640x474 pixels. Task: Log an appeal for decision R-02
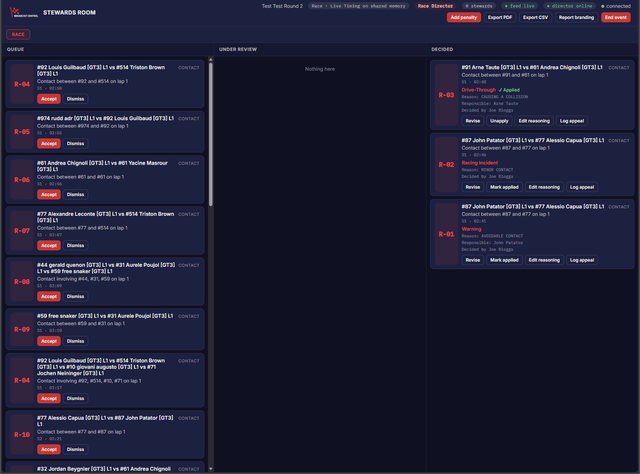point(582,187)
